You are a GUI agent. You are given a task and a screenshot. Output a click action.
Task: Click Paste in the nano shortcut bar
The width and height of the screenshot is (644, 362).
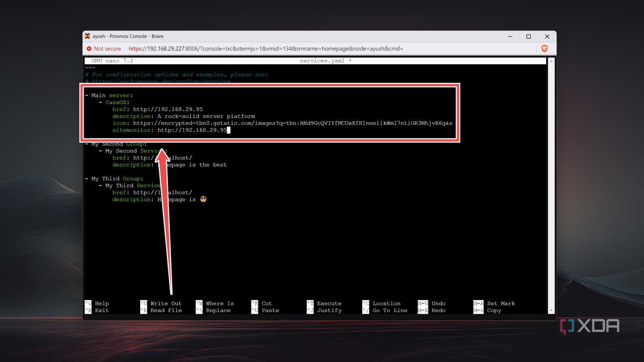270,311
